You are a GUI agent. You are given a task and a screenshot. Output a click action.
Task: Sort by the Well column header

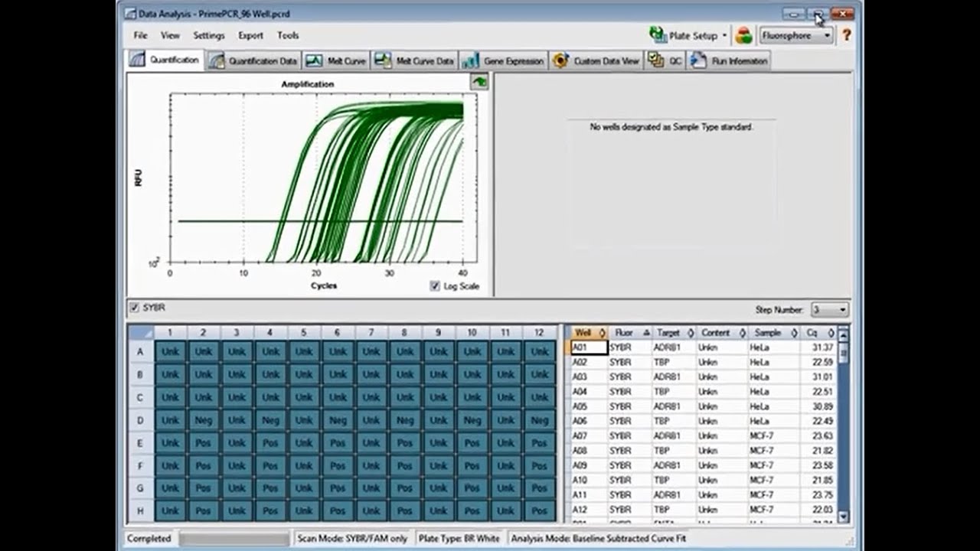point(589,333)
